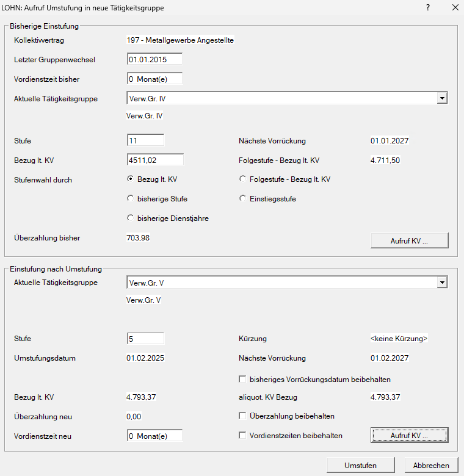Click the 'Vordienstzeit neu' input field
This screenshot has width=464, height=476.
154,436
